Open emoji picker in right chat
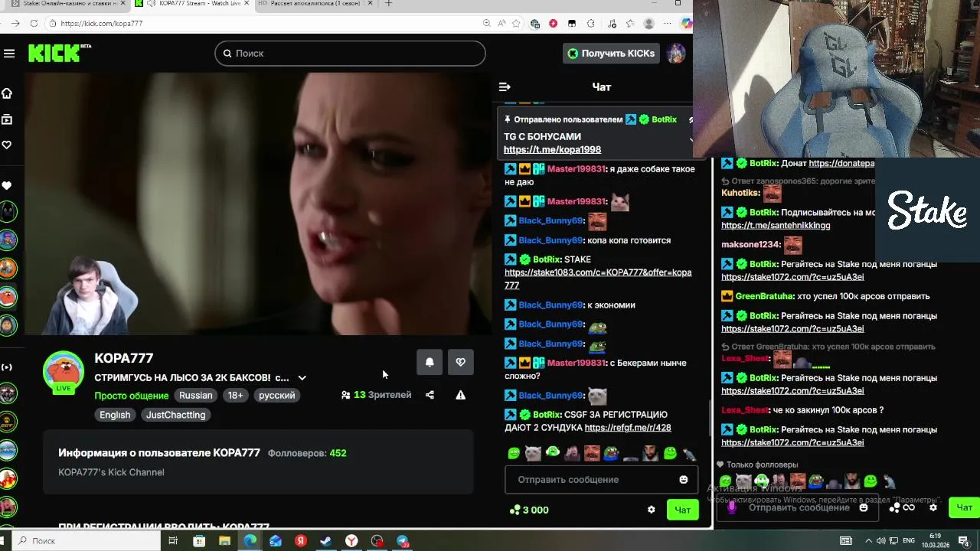The image size is (980, 551). [864, 507]
